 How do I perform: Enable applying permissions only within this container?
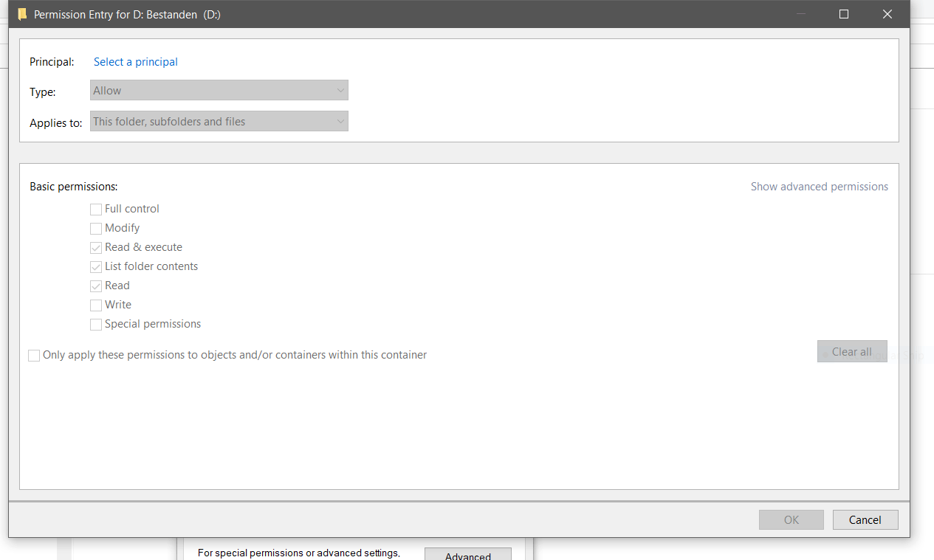34,355
